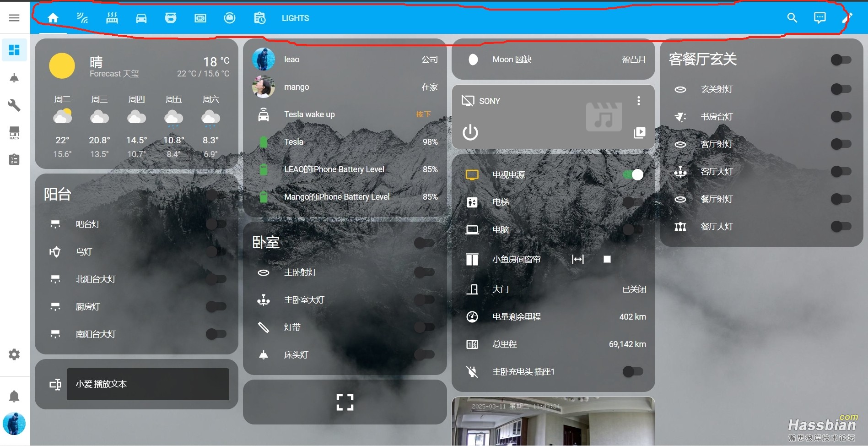Toggle 南阳台大灯 light switch

click(x=216, y=334)
